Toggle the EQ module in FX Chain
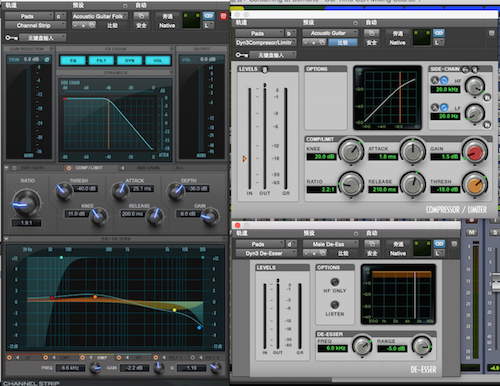This screenshot has width=500, height=386. point(73,60)
